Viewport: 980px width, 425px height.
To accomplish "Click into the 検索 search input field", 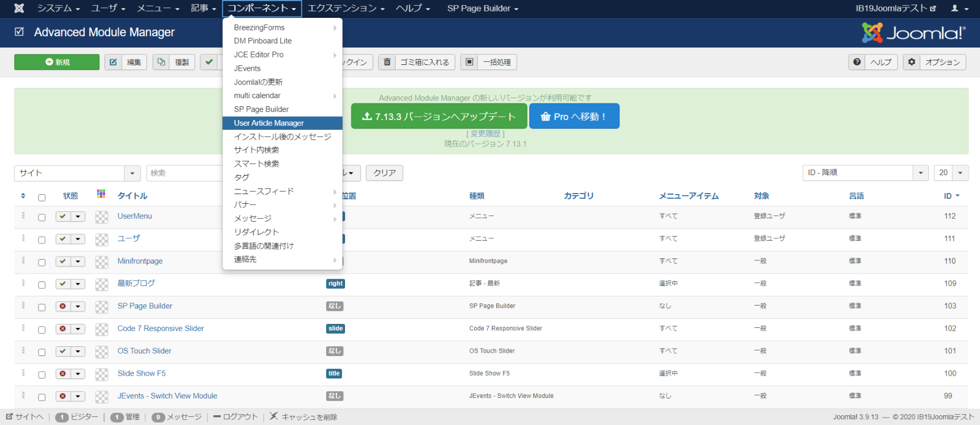I will pos(184,173).
